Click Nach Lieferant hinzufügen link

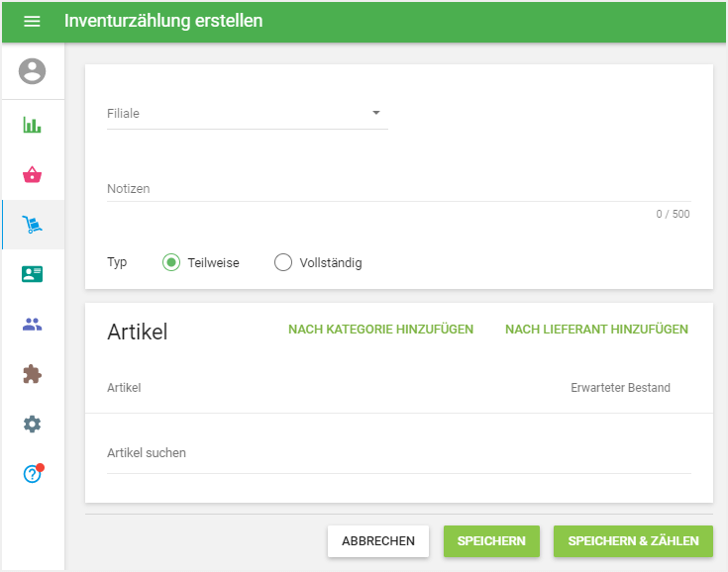(596, 330)
